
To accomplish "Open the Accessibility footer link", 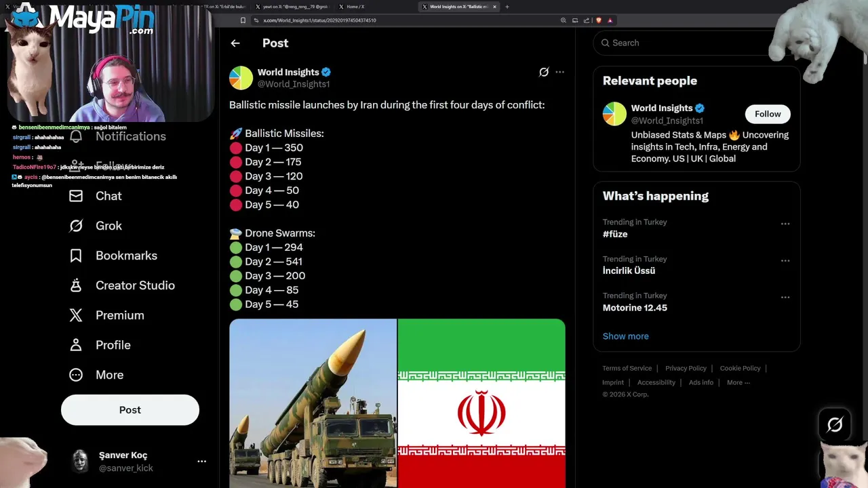I will tap(656, 382).
